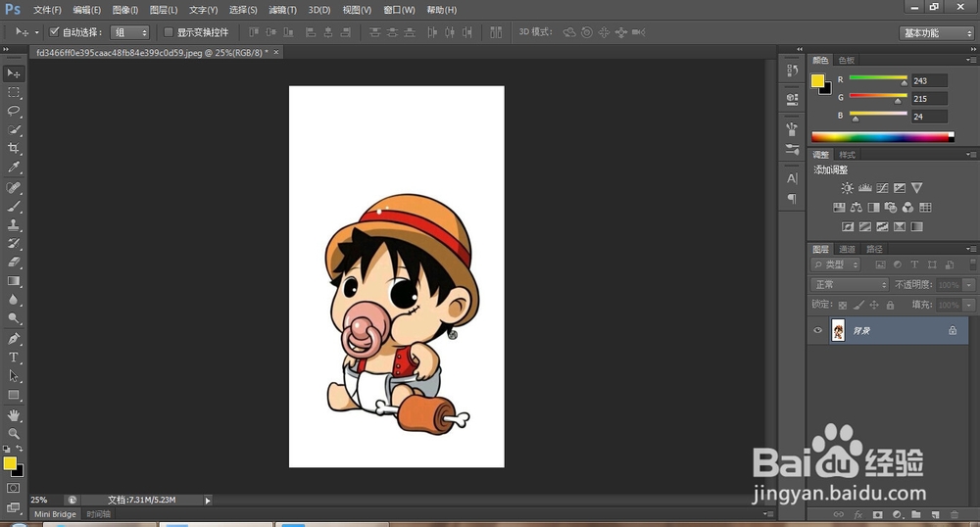
Task: Toggle lock position icon
Action: pos(874,306)
